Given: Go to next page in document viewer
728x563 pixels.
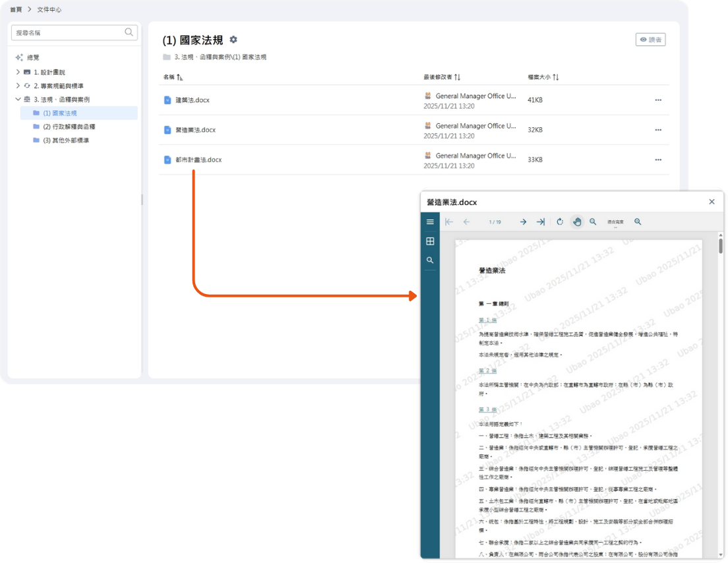Looking at the screenshot, I should tap(523, 222).
